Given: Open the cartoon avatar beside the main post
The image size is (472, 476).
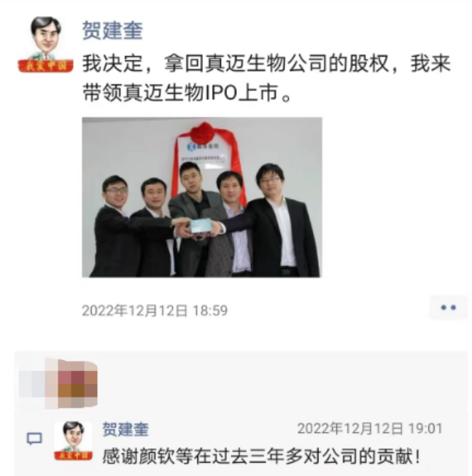Looking at the screenshot, I should pyautogui.click(x=45, y=44).
